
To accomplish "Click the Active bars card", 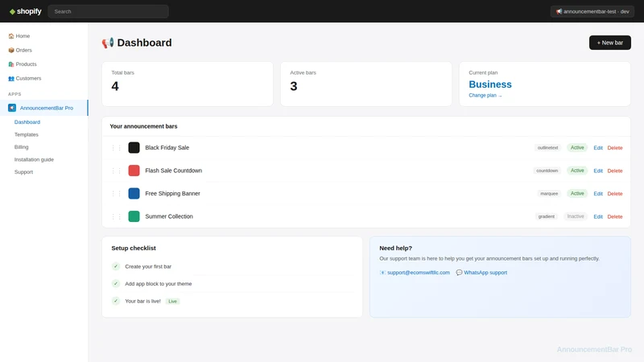I will pos(366,84).
